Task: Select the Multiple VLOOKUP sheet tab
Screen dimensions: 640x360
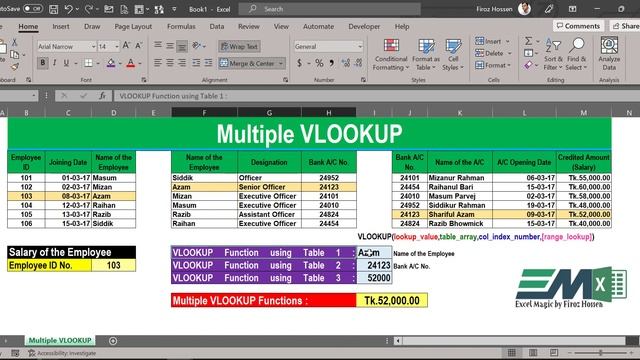Action: click(x=60, y=340)
